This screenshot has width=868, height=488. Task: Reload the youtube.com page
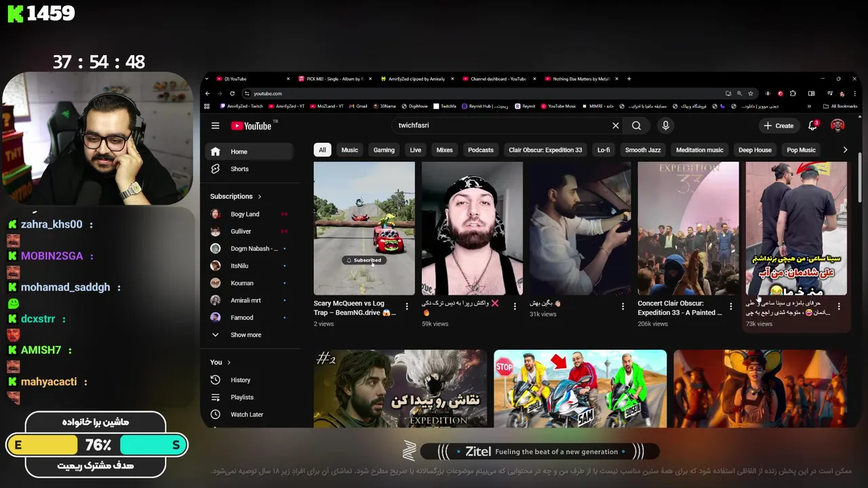tap(232, 94)
